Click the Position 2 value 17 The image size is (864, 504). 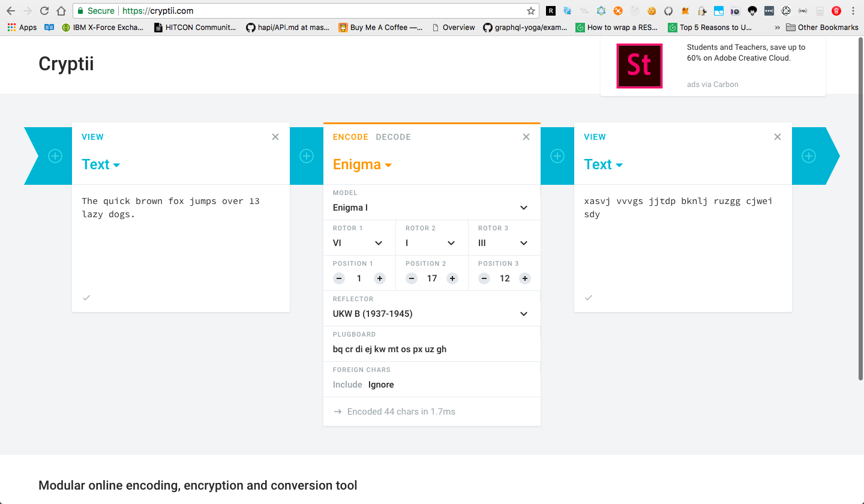pyautogui.click(x=432, y=278)
